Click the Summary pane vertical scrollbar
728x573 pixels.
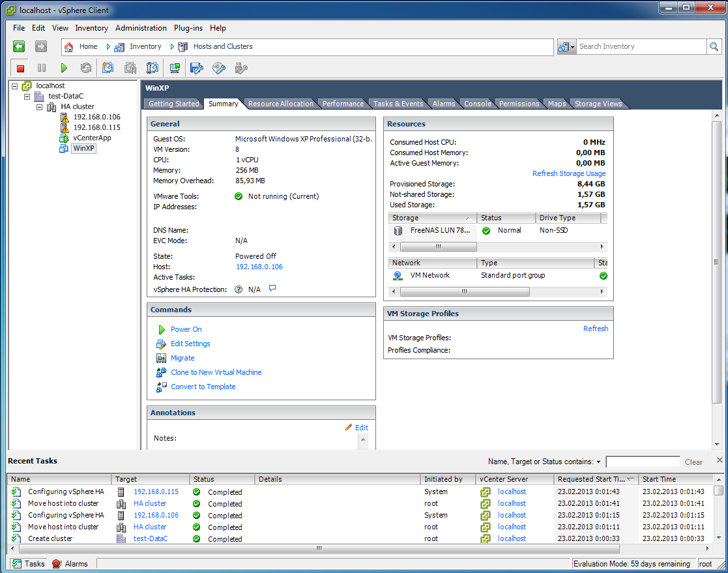716,262
